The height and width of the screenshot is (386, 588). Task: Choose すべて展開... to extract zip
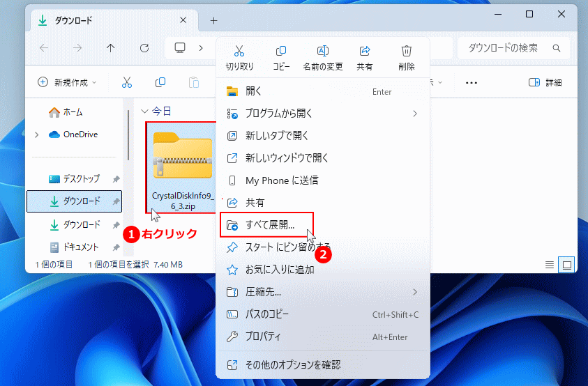pyautogui.click(x=266, y=225)
